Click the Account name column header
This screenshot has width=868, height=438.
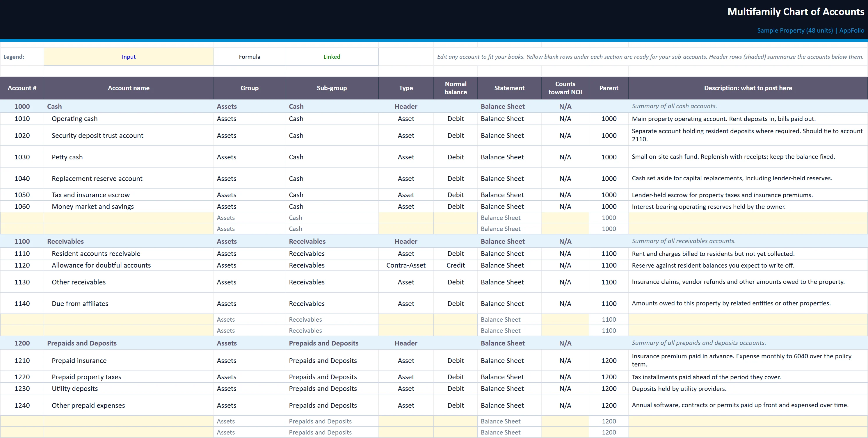129,88
